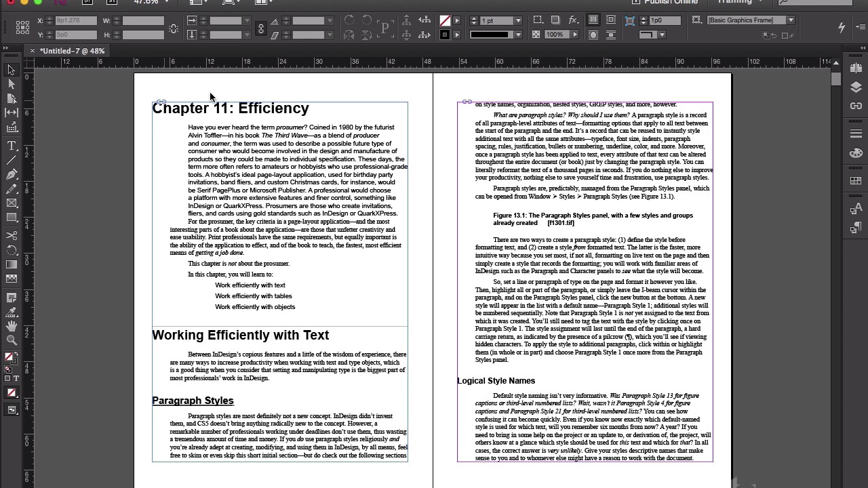Open the rotation angle dropdown
Screen dimensions: 868x488
329,20
